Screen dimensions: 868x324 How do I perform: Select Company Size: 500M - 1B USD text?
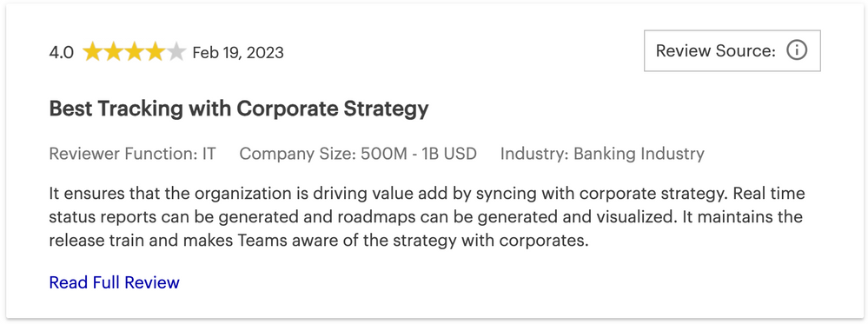[x=358, y=154]
